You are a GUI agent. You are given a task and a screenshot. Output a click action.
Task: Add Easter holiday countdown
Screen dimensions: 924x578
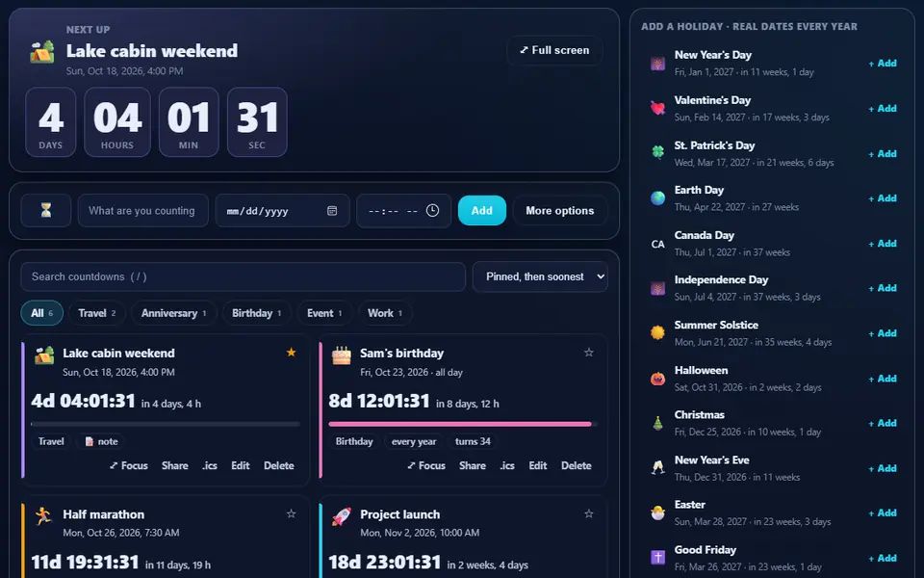[883, 513]
